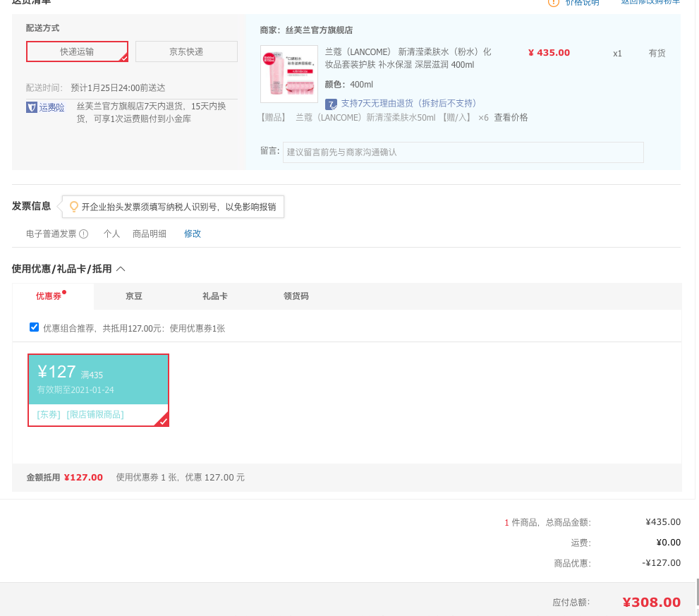Select 快递运输 delivery method
Viewport: 699px width, 616px height.
77,52
